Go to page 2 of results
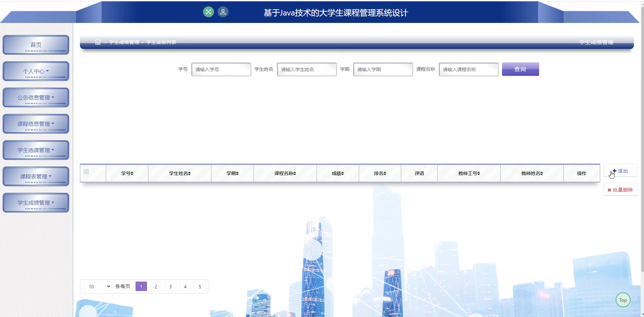This screenshot has width=644, height=317. coord(156,287)
